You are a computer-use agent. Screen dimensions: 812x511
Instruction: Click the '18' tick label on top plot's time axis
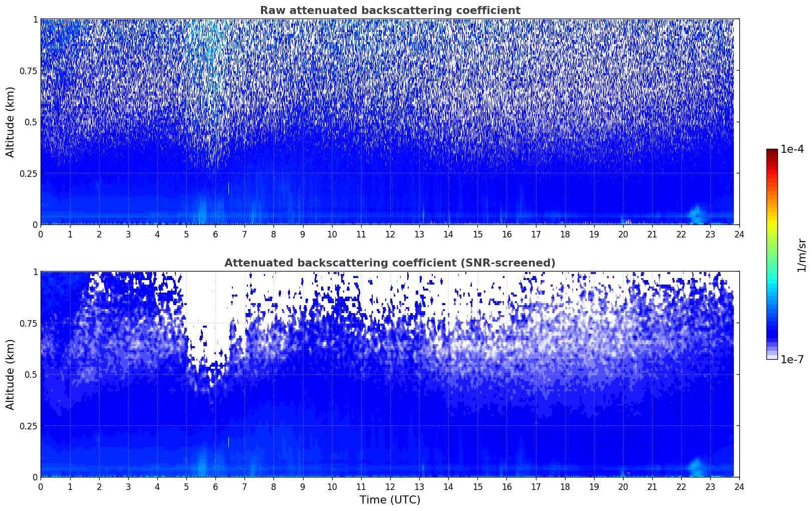pyautogui.click(x=565, y=234)
